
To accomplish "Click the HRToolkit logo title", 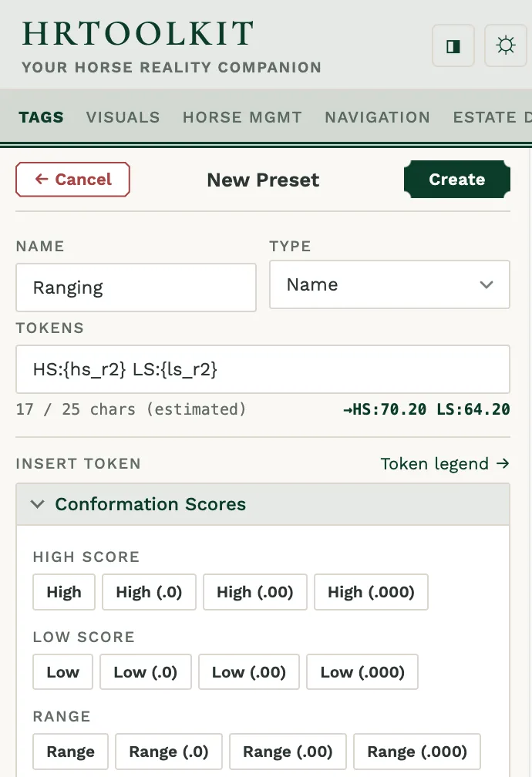I will coord(138,34).
